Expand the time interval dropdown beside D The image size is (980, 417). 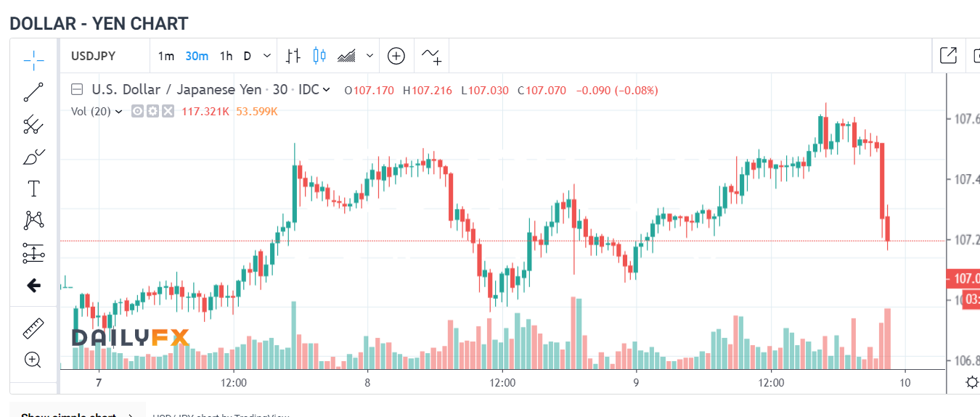click(x=267, y=56)
